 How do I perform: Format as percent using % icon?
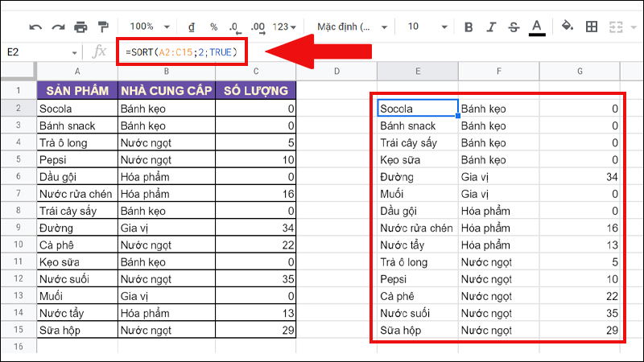tap(213, 27)
